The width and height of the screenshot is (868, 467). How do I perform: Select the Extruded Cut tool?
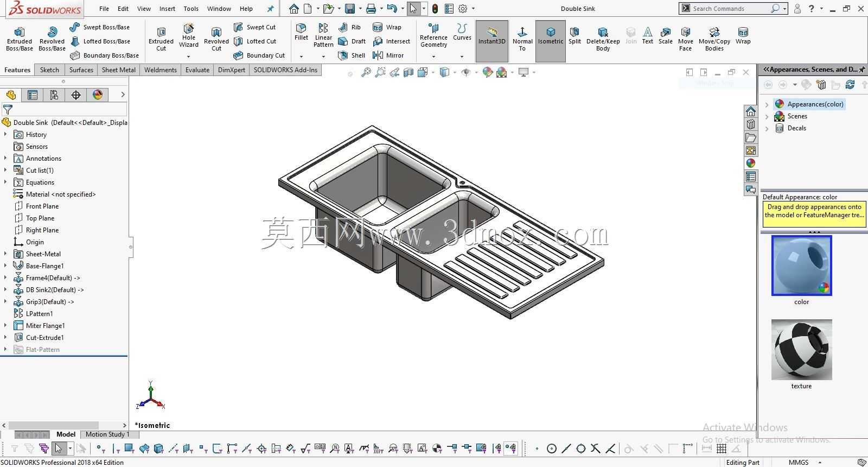tap(161, 39)
